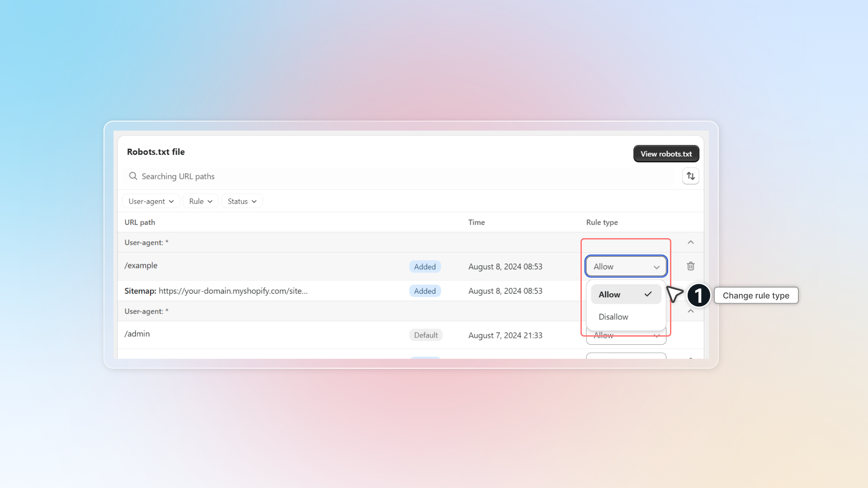Delete the /example rule with trash icon
This screenshot has height=488, width=868.
pos(690,266)
